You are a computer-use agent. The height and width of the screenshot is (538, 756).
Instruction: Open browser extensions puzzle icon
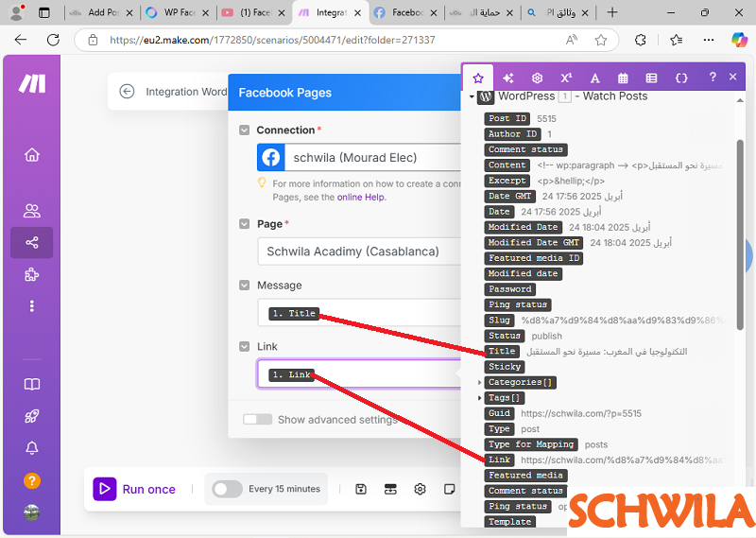[641, 40]
